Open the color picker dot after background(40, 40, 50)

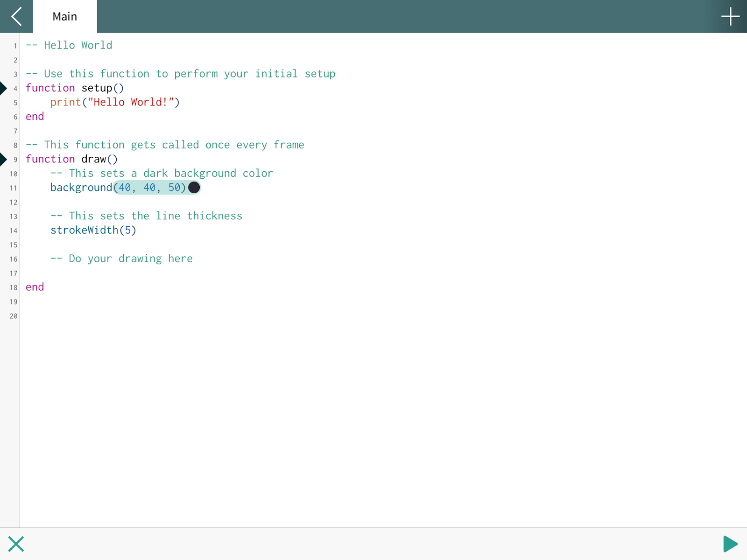click(194, 188)
